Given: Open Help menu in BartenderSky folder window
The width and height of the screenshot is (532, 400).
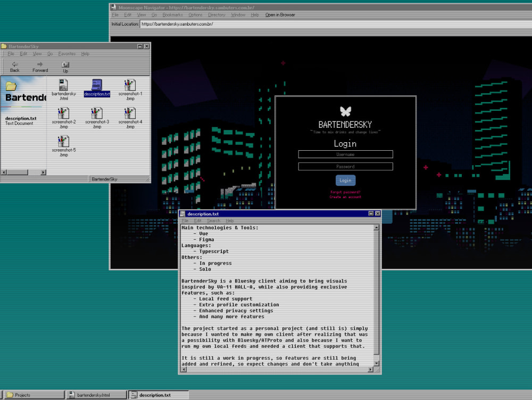Looking at the screenshot, I should pyautogui.click(x=85, y=54).
